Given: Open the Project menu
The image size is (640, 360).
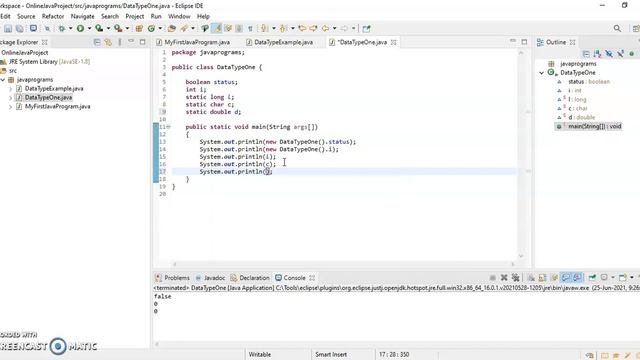Looking at the screenshot, I should tap(135, 16).
